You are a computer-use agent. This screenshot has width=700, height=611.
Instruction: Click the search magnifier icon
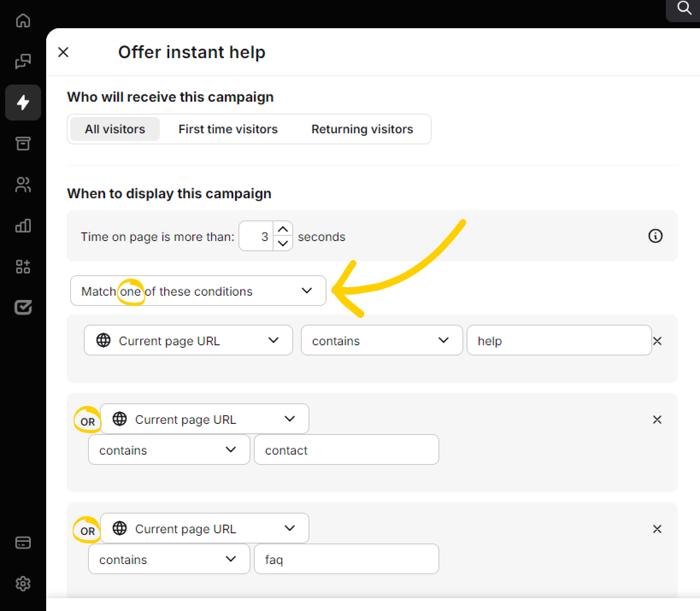tap(684, 8)
